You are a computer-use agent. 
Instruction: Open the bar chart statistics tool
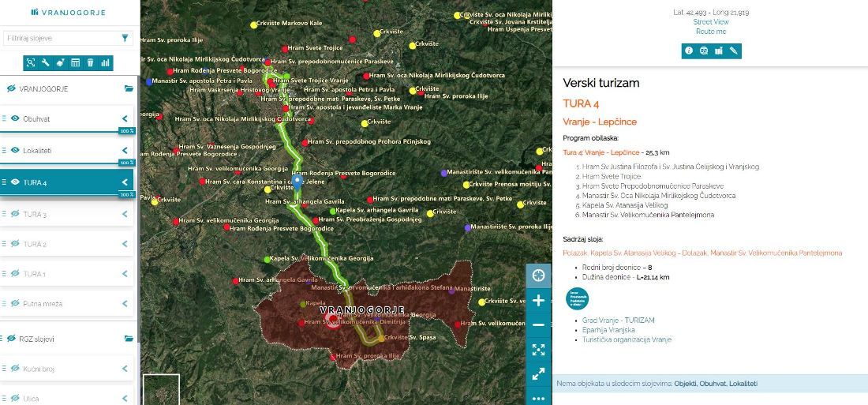(x=105, y=62)
